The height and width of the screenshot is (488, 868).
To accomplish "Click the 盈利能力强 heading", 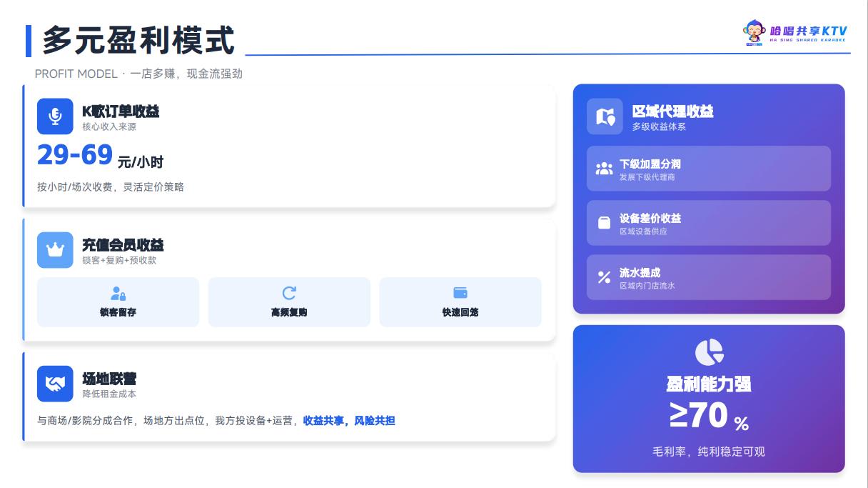I will pos(709,384).
